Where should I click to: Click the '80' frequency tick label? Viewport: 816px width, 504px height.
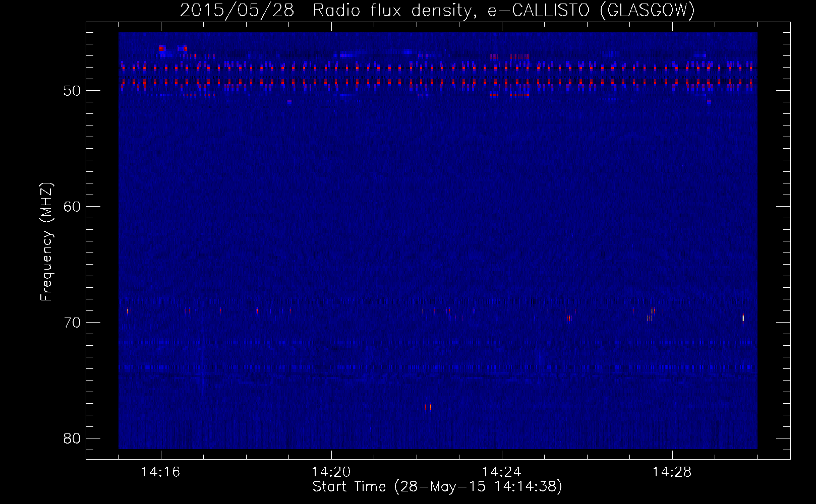click(72, 438)
